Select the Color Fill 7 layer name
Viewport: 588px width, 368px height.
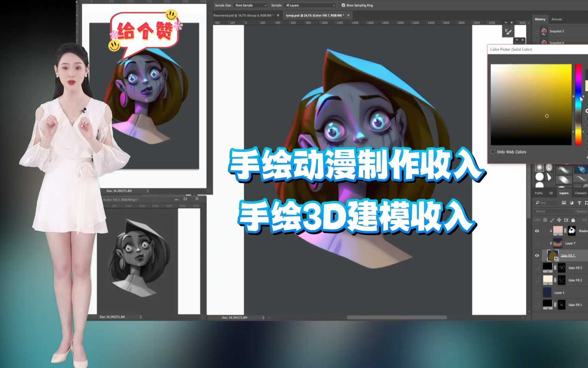click(x=568, y=256)
